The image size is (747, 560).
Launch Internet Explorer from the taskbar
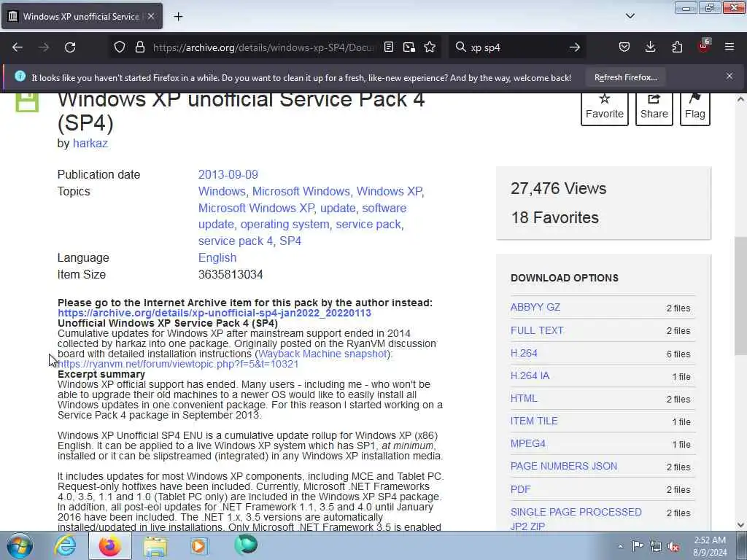click(x=65, y=545)
